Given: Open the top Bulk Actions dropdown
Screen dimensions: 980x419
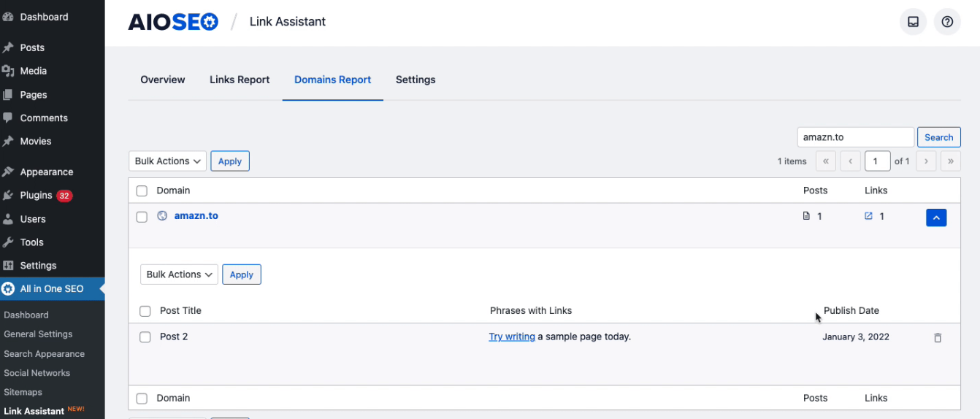Looking at the screenshot, I should pos(168,161).
